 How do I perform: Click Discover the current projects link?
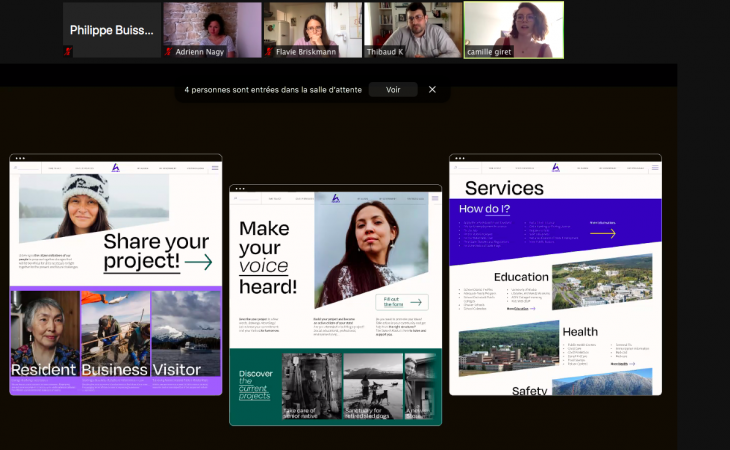tap(253, 385)
